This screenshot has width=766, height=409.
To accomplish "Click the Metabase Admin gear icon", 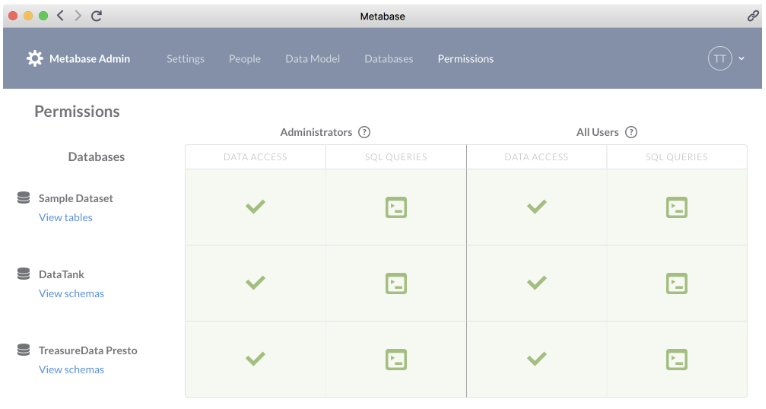I will [x=35, y=59].
